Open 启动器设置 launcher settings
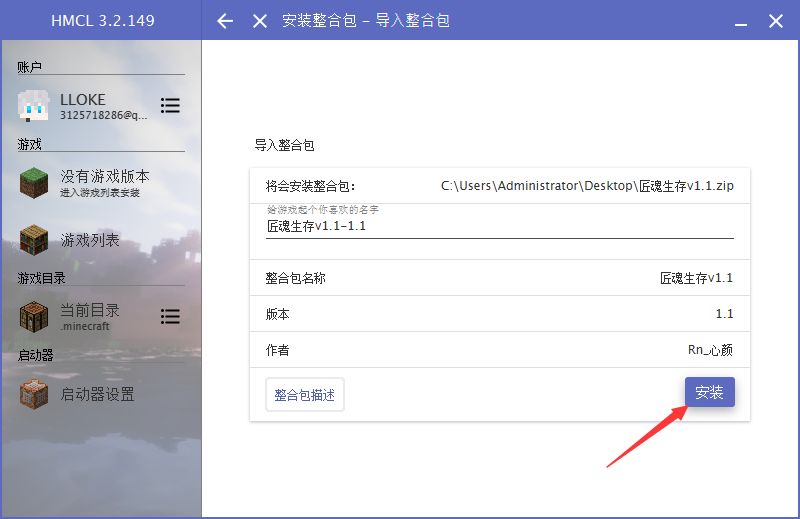The width and height of the screenshot is (800, 519). (97, 394)
